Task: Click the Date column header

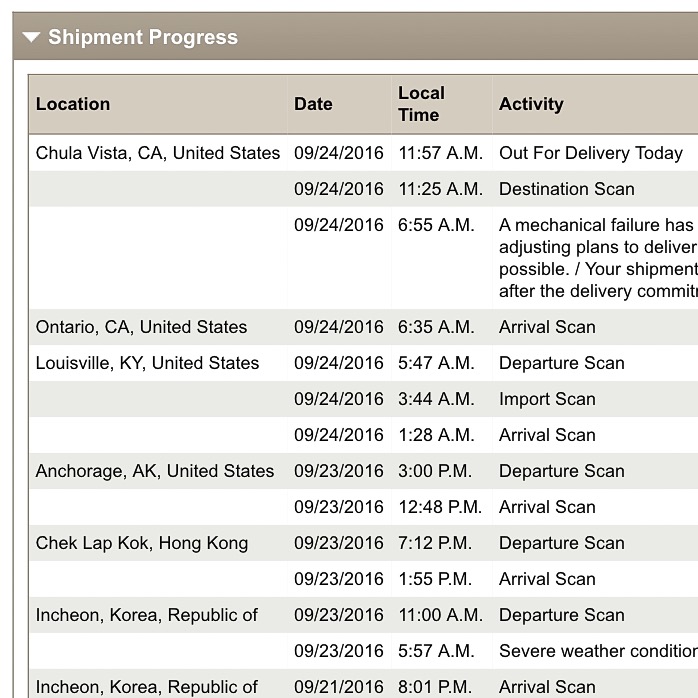Action: click(313, 104)
